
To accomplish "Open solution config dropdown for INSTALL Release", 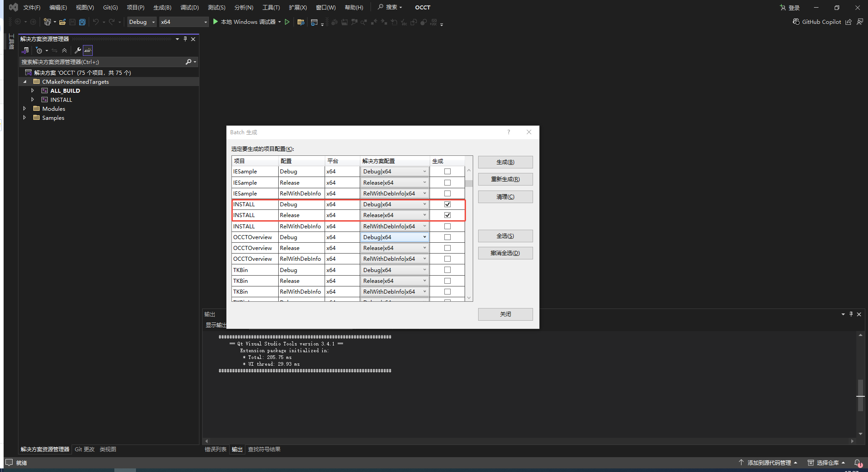I will (394, 215).
